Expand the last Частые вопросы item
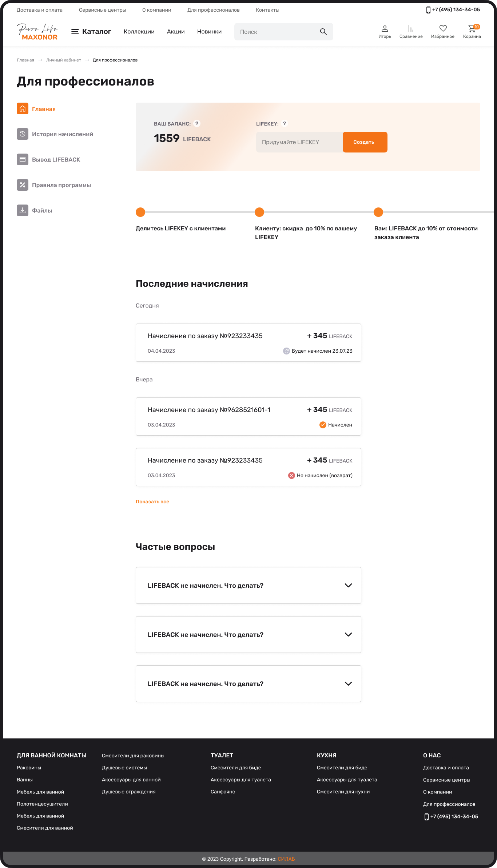 click(x=348, y=683)
